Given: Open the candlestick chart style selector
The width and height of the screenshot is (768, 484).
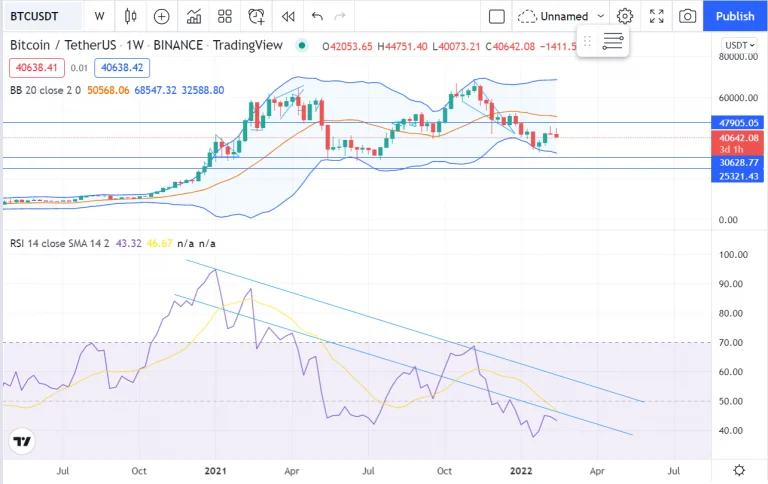Looking at the screenshot, I should point(130,16).
